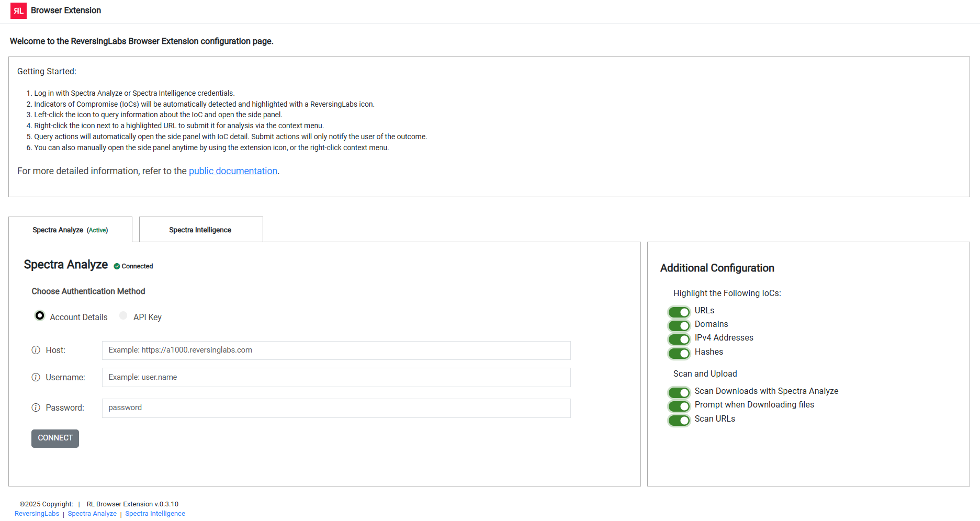
Task: Click the ReversingLabs RL logo icon
Action: (x=18, y=10)
